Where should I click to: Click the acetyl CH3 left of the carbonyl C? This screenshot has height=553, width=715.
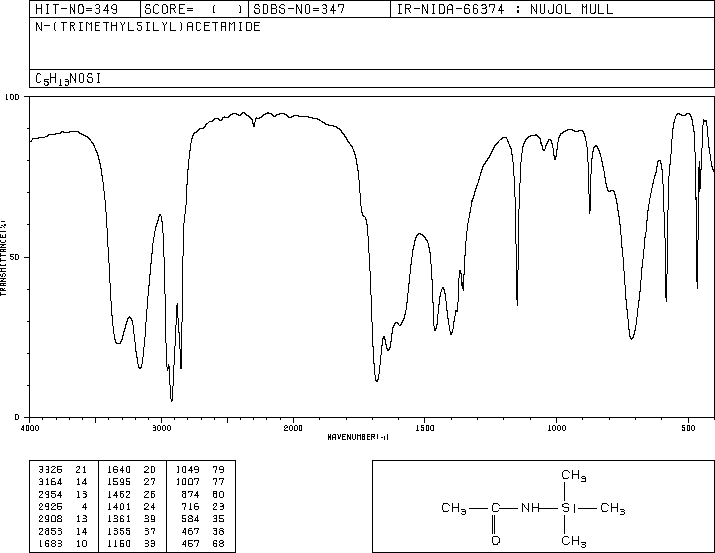click(454, 508)
